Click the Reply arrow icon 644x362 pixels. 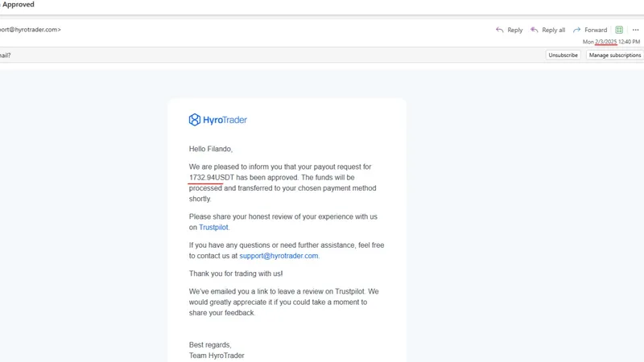[499, 30]
